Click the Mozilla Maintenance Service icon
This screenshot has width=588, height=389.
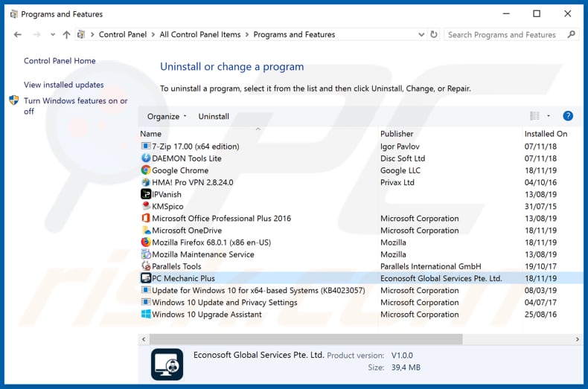coord(146,254)
